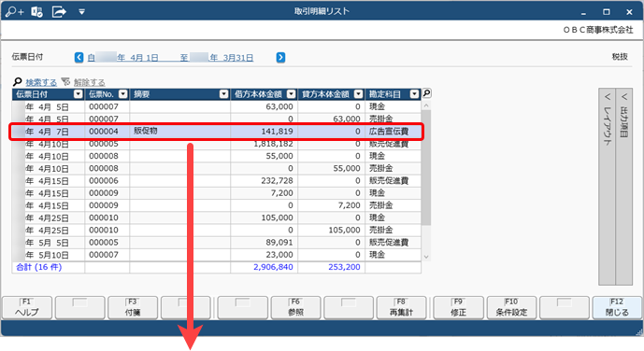Minimize the 取引明細リスト window
Image resolution: width=644 pixels, height=351 pixels.
(583, 12)
